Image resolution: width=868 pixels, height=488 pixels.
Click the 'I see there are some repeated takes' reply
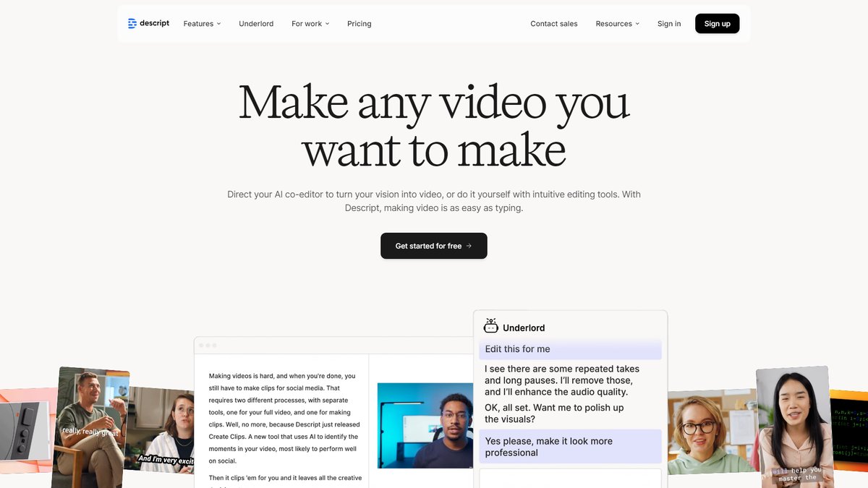[562, 380]
